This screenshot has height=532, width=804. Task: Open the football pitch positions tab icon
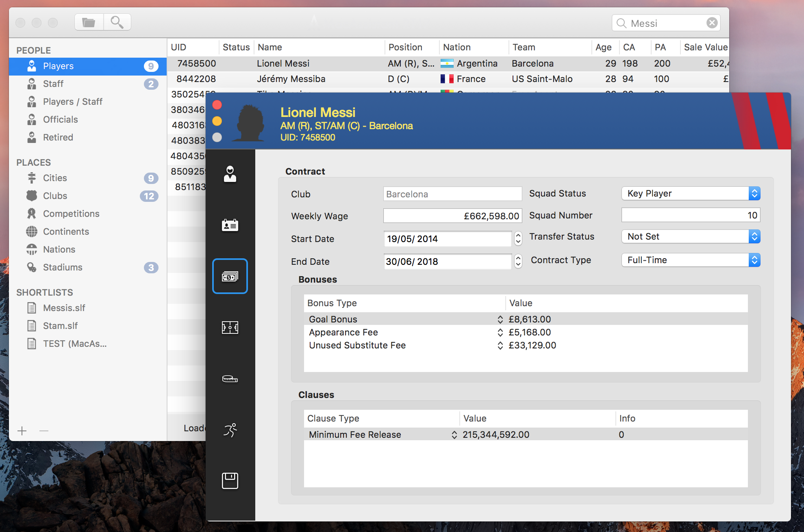230,327
